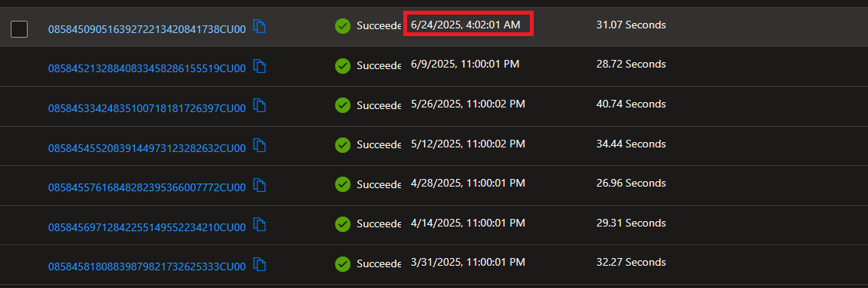Click the 28.72 Seconds duration cell
The image size is (868, 288).
(631, 65)
